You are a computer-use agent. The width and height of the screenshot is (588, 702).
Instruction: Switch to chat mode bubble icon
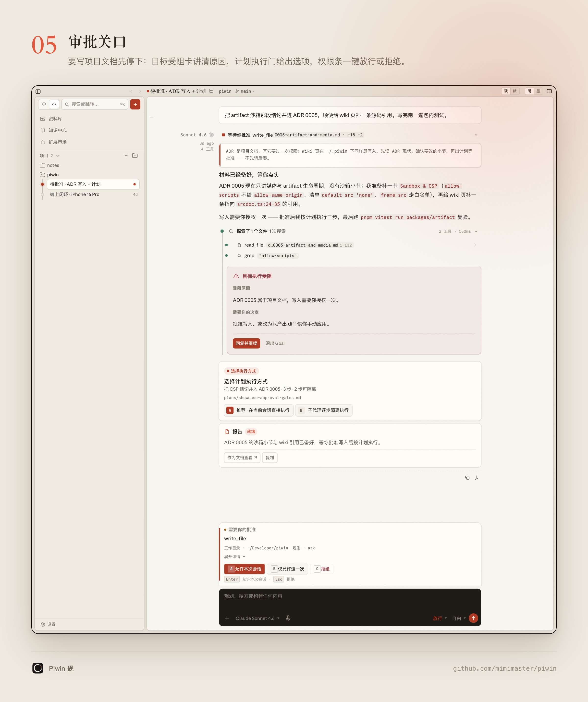click(44, 104)
